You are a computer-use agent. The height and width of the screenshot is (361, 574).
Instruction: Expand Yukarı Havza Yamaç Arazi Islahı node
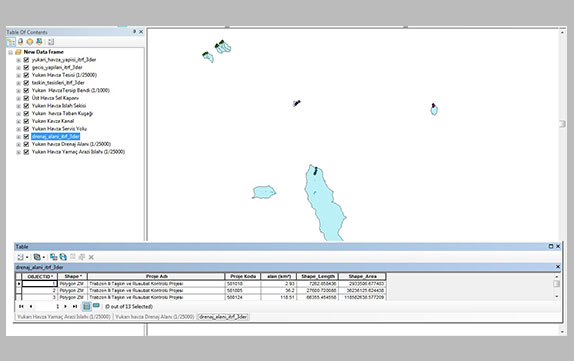point(18,152)
